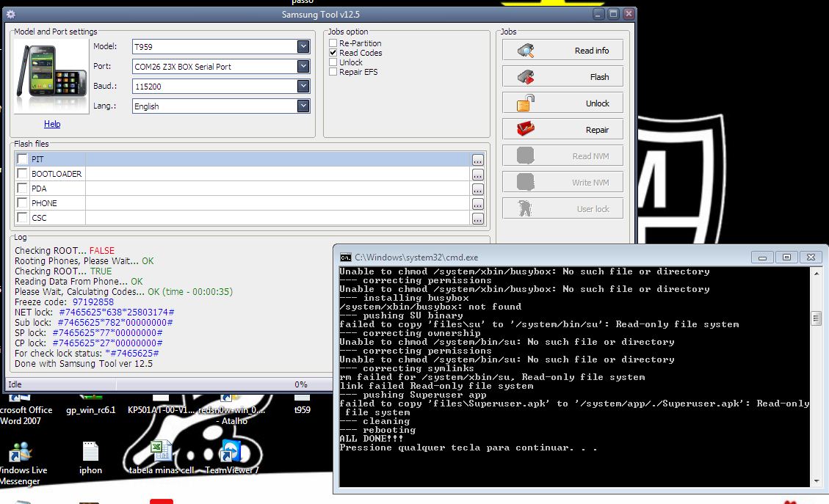
Task: Enable the Unlock jobs option checkbox
Action: coord(333,62)
